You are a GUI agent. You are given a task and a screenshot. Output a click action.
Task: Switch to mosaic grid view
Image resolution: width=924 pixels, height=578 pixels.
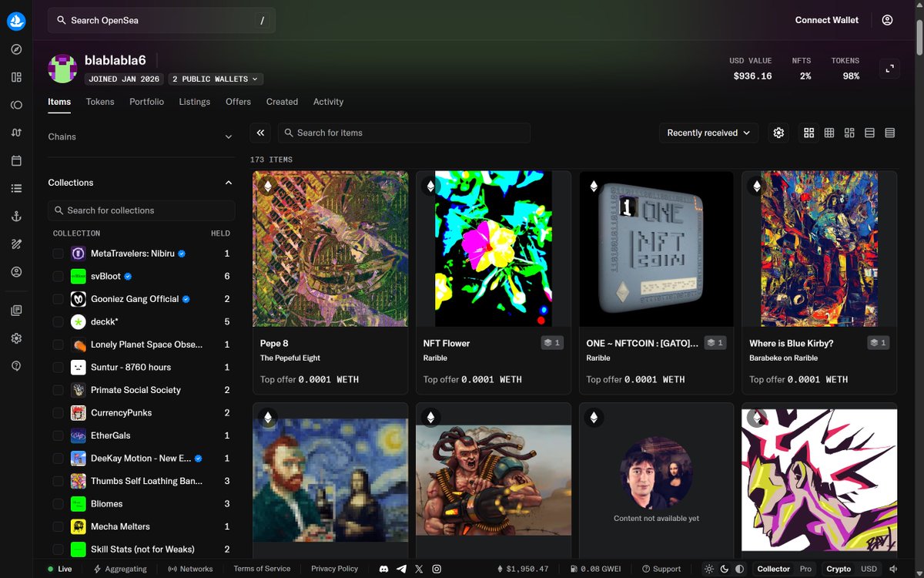[849, 133]
